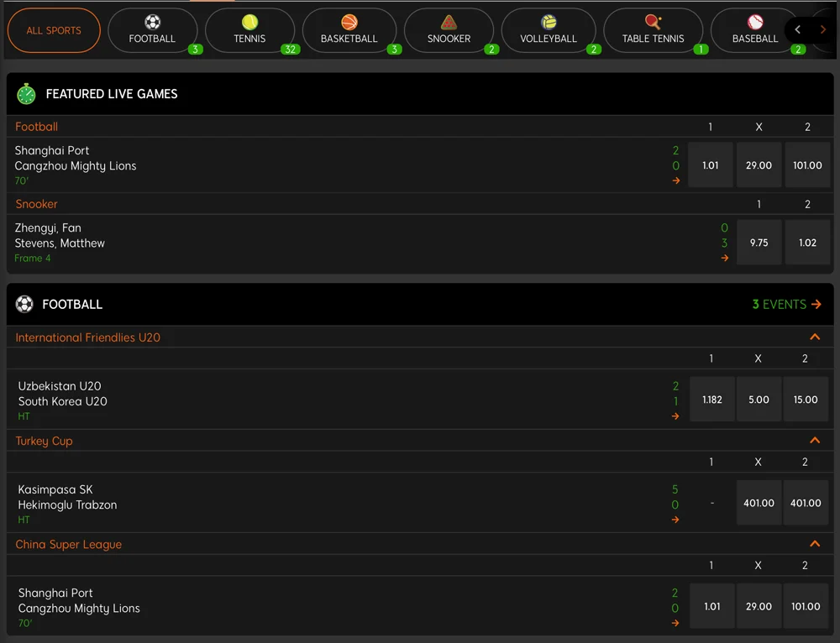Open the Snooker sport category
This screenshot has height=643, width=840.
click(449, 30)
